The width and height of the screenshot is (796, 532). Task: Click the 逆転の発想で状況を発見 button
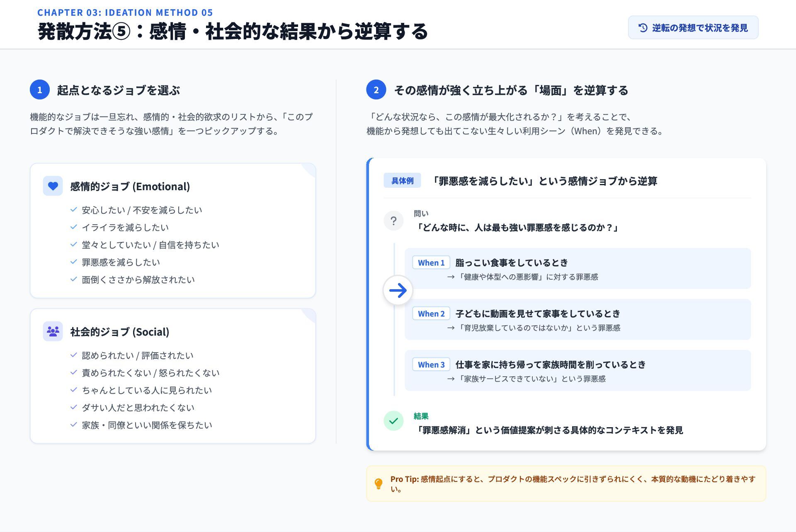pos(693,28)
